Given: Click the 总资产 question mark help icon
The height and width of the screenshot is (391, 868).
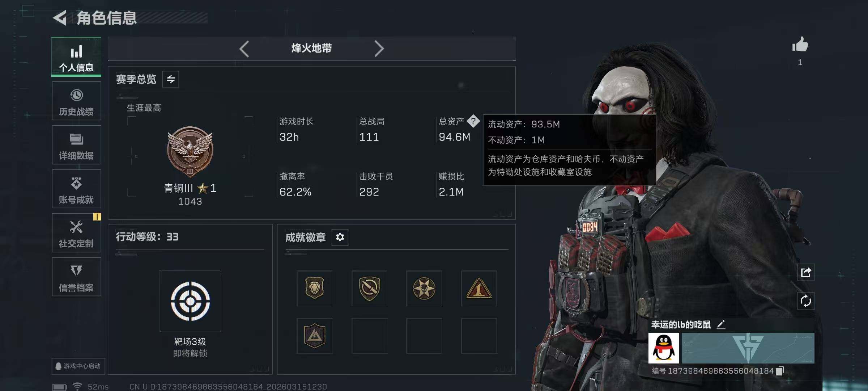Looking at the screenshot, I should [x=473, y=121].
